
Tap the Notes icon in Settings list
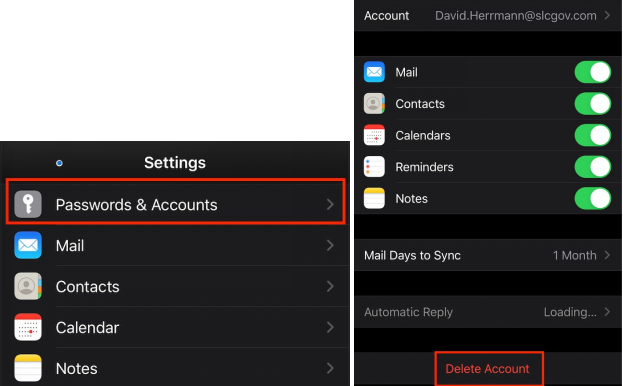tap(28, 368)
